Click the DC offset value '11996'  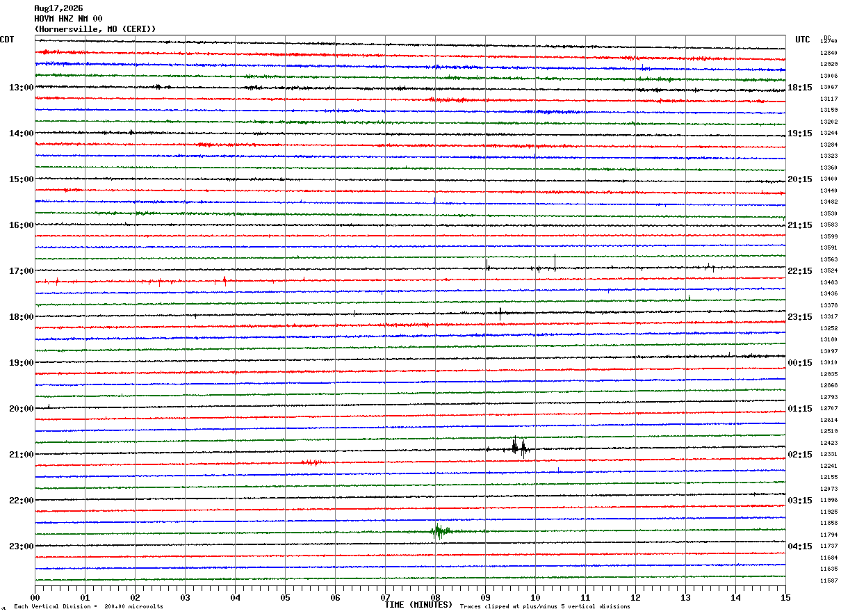tap(828, 501)
